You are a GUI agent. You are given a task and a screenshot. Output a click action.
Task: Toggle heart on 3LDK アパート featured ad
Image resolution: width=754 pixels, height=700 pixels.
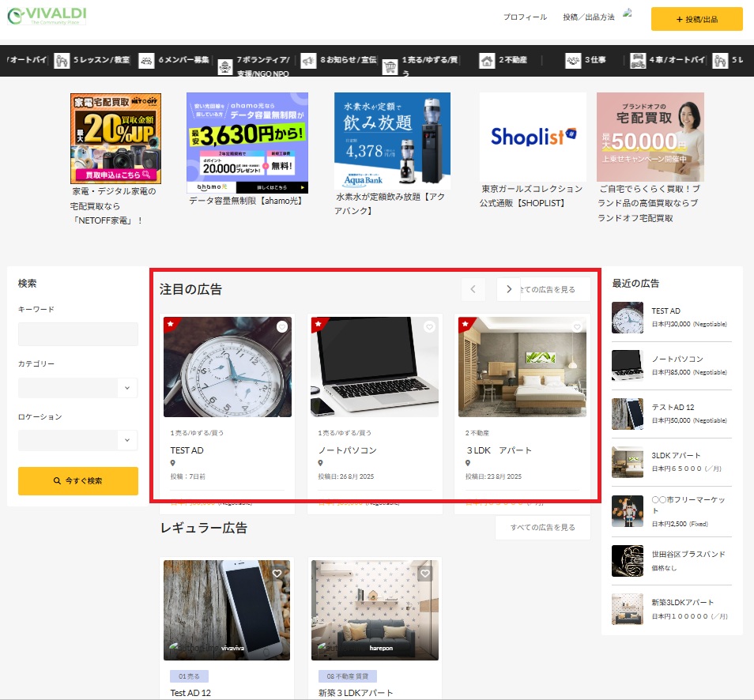(x=577, y=327)
